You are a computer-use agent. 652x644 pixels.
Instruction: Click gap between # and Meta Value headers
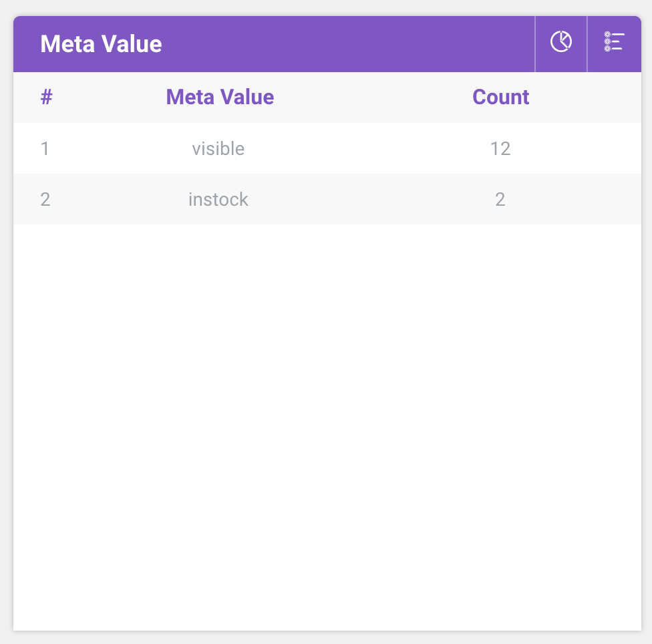107,97
